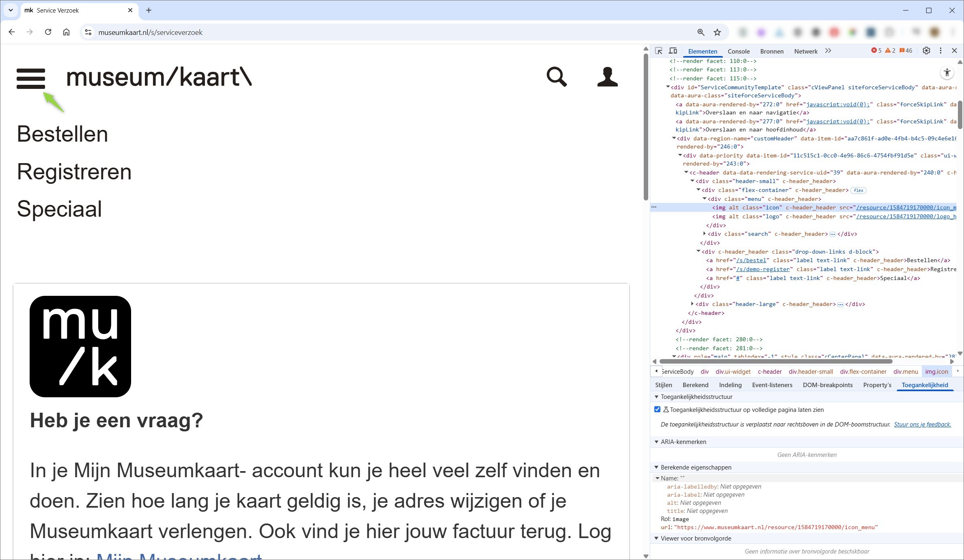Open a new browser tab
This screenshot has width=964, height=560.
(149, 10)
